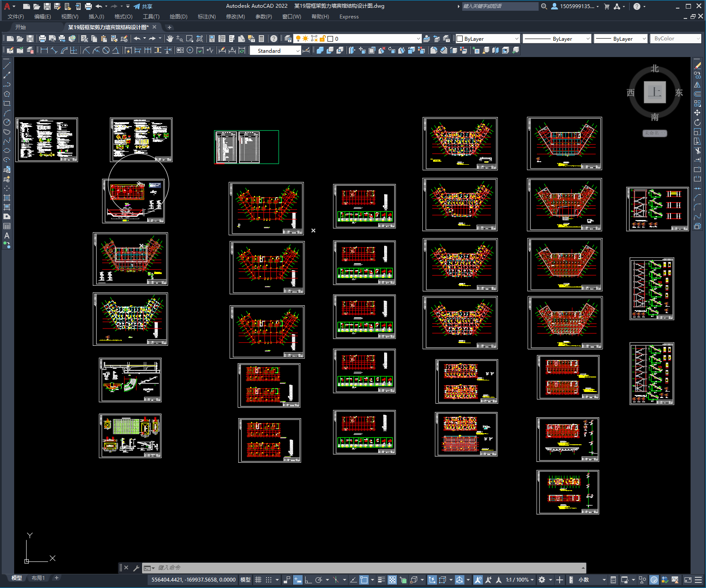Toggle polar tracking in status bar

[318, 580]
